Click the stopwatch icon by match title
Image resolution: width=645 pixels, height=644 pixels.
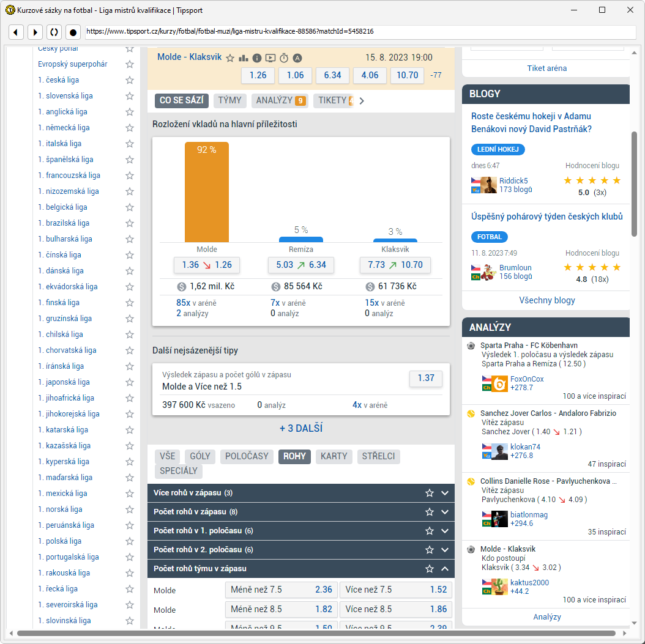click(284, 58)
